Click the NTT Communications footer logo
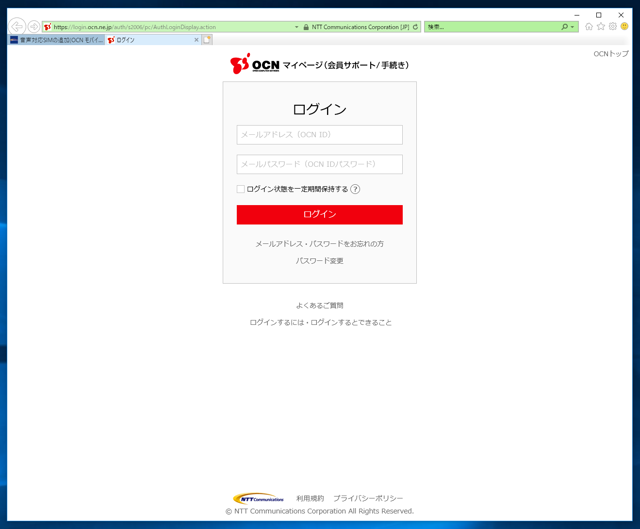Image resolution: width=640 pixels, height=529 pixels. coord(258,498)
